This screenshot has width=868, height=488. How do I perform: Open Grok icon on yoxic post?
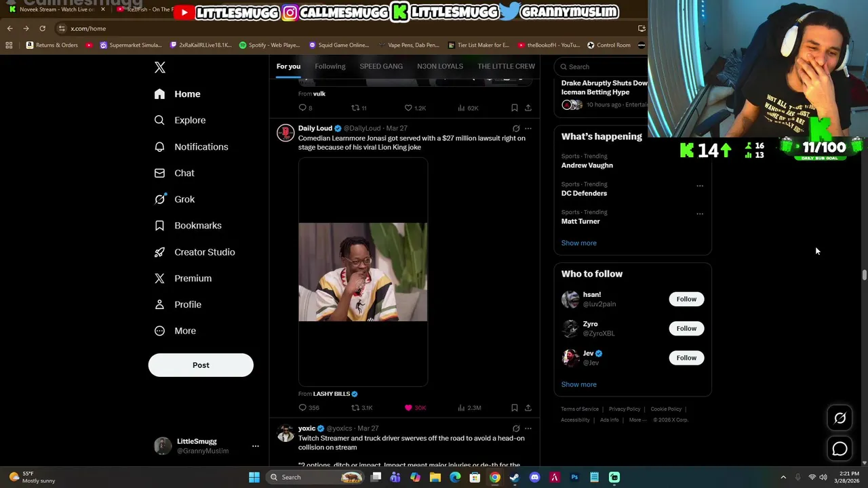coord(516,428)
